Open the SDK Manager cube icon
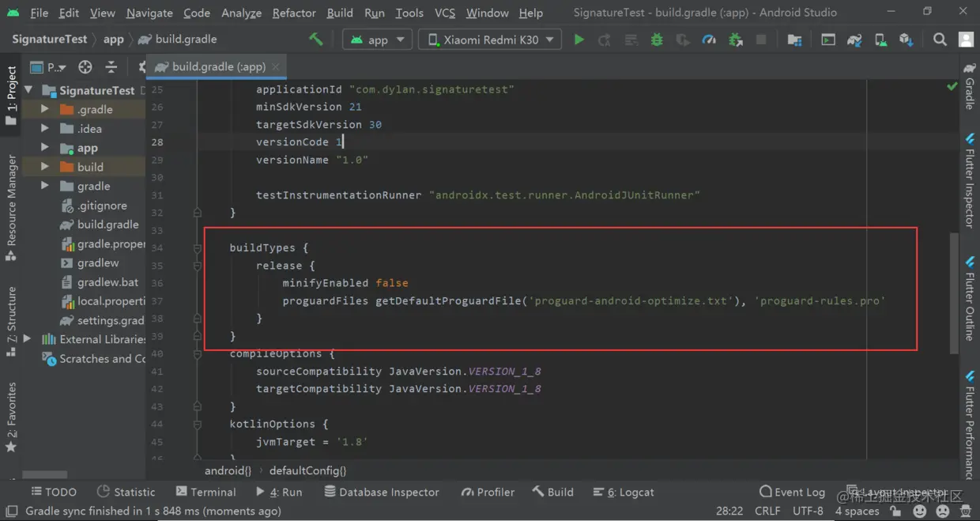Viewport: 980px width, 521px height. point(906,40)
